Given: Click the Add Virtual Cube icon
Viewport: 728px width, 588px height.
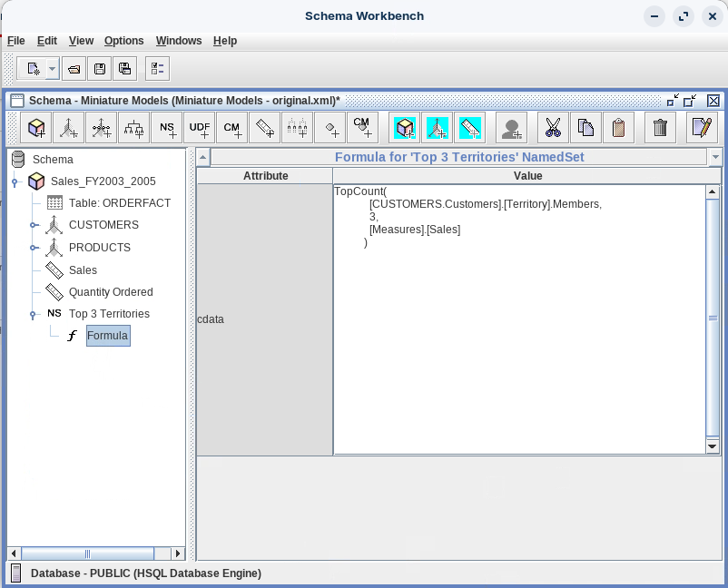Looking at the screenshot, I should (405, 128).
